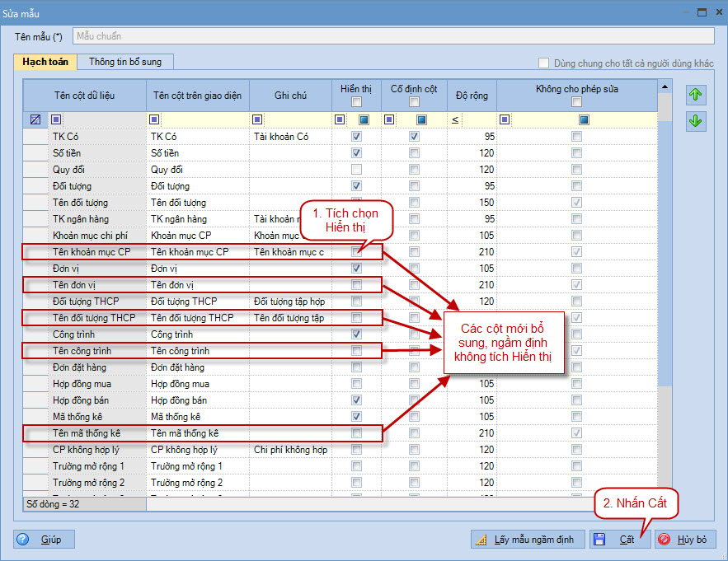Toggle the Hiển thị header select-all checkbox
The image size is (728, 561).
356,101
